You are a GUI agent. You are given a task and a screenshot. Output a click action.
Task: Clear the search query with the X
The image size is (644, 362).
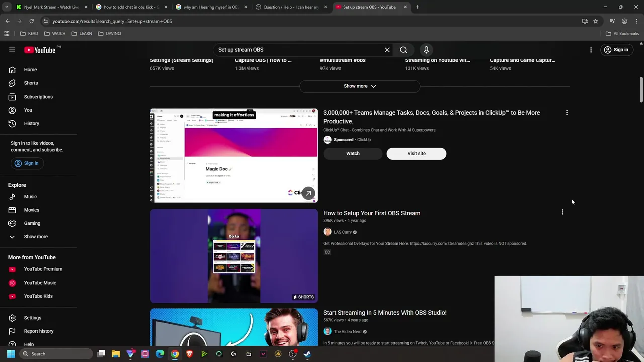(x=387, y=50)
